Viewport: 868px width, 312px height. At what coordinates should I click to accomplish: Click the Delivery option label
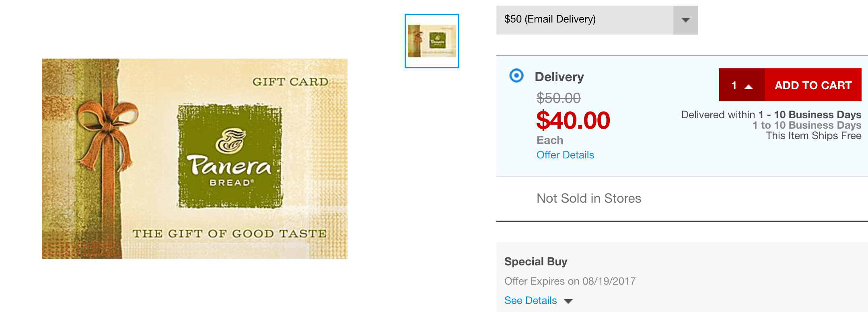559,77
